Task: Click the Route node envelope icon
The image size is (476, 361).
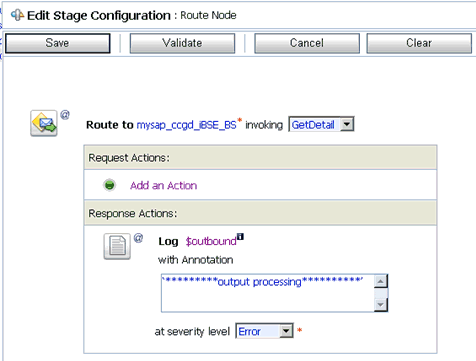Action: (x=44, y=123)
